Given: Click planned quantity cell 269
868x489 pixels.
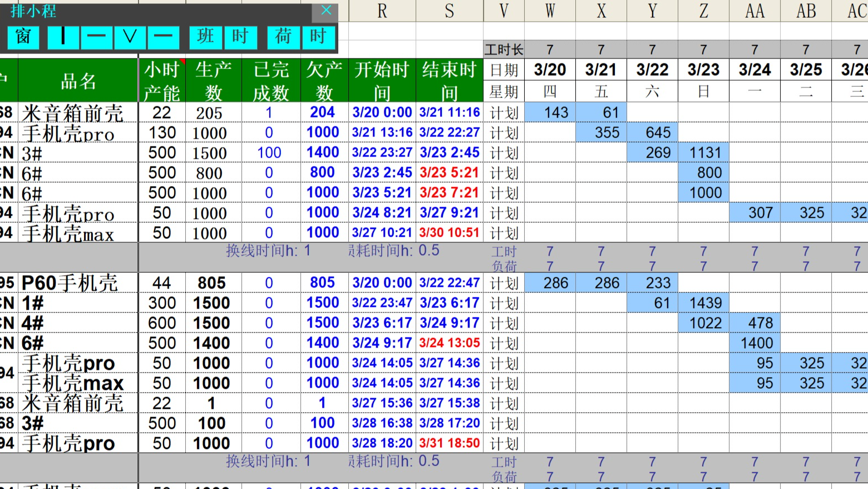Looking at the screenshot, I should (x=653, y=153).
